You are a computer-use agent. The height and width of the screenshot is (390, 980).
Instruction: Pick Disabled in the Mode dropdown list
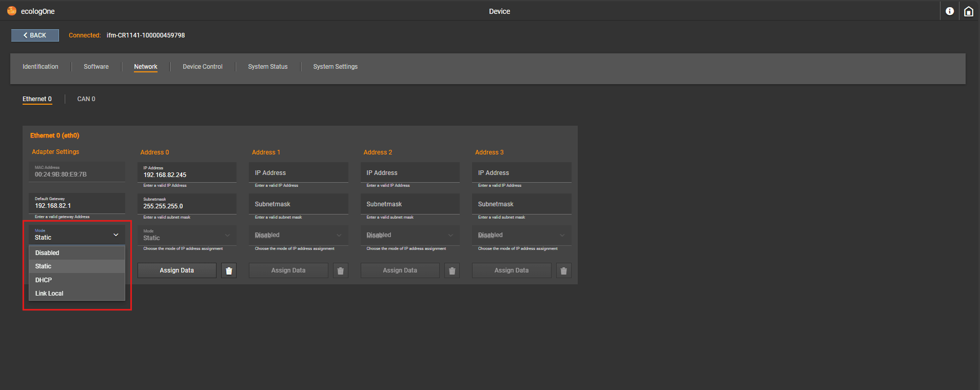(47, 253)
